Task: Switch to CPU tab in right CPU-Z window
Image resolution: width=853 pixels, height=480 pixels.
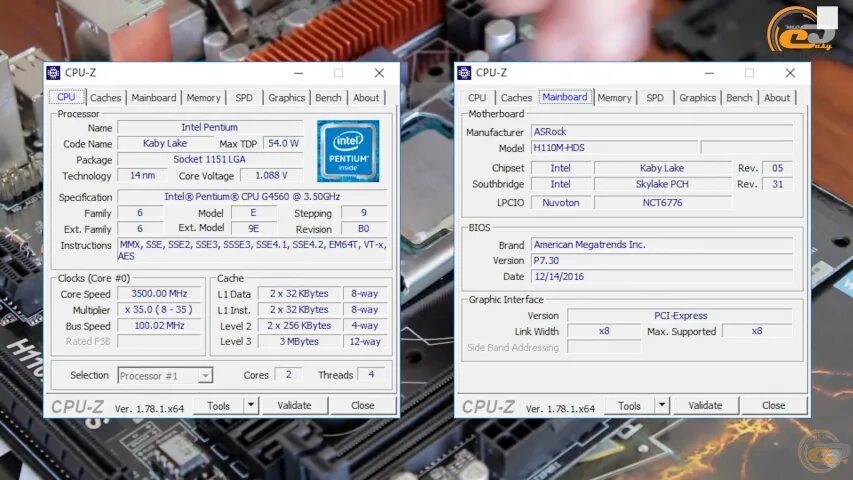Action: click(477, 97)
